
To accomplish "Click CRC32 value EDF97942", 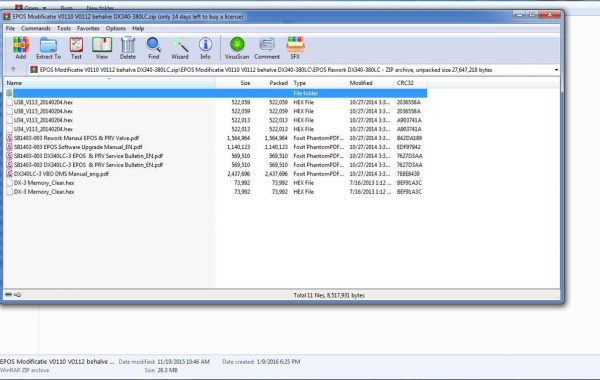I will pyautogui.click(x=408, y=147).
